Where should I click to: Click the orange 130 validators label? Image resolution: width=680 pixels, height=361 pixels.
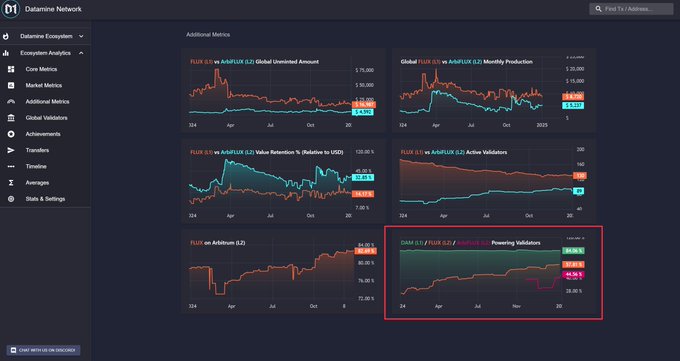pos(580,176)
